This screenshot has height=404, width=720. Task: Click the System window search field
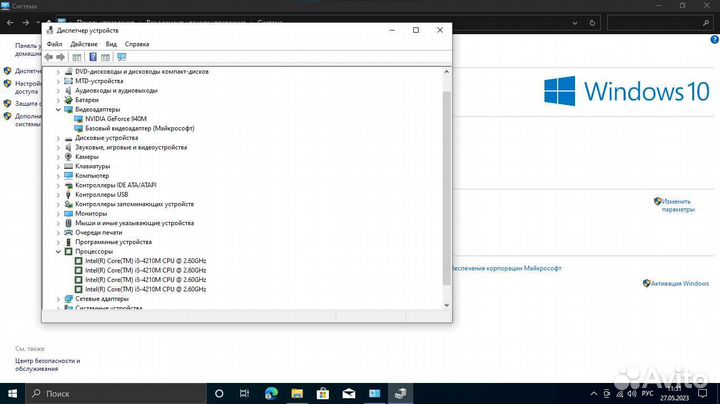click(660, 22)
